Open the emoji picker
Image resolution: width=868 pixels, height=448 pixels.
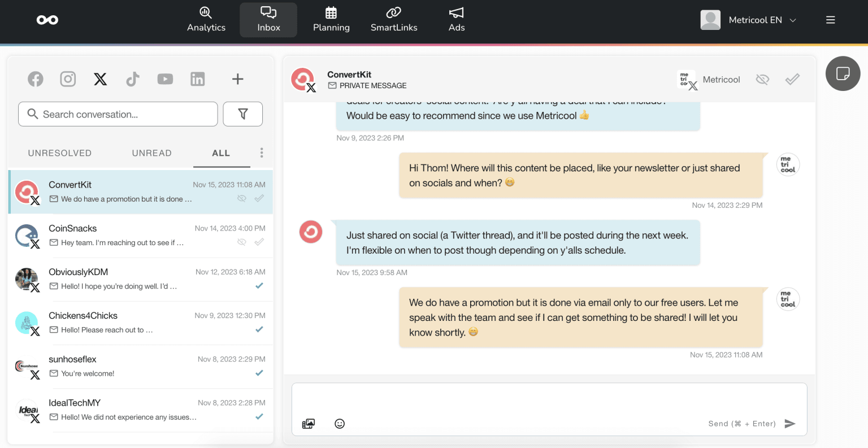[339, 423]
